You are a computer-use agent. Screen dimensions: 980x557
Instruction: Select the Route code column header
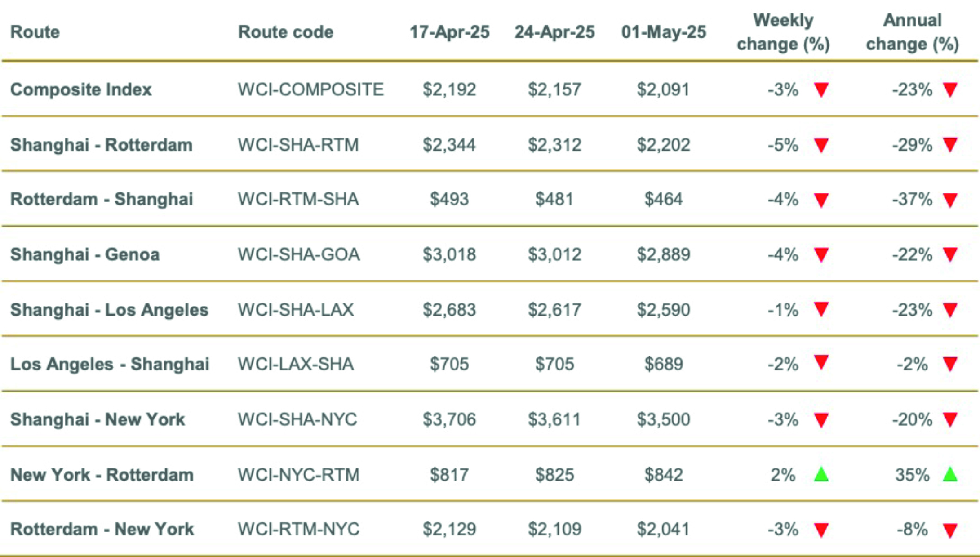coord(286,32)
